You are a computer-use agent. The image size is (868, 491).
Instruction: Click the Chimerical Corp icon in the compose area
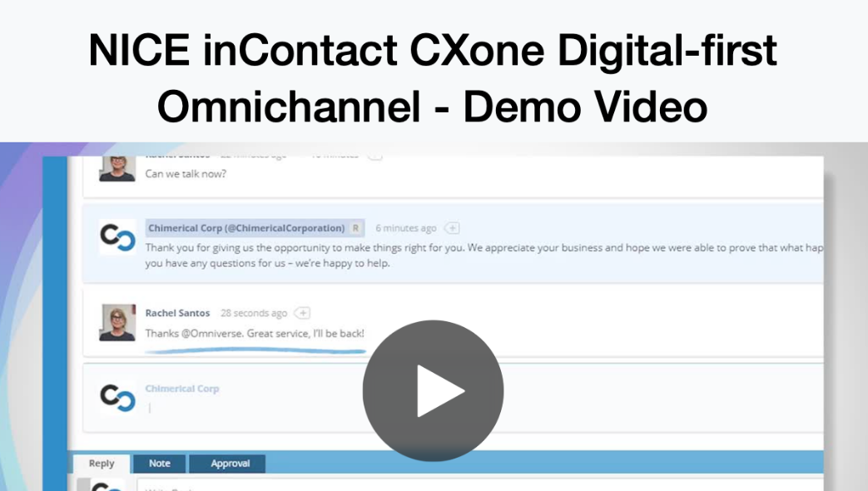[x=119, y=398]
